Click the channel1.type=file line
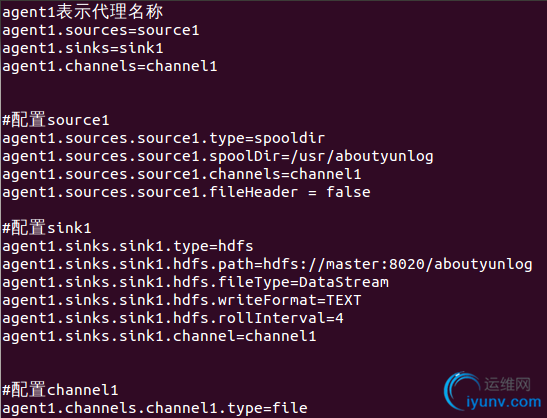547x418 pixels. click(x=155, y=408)
